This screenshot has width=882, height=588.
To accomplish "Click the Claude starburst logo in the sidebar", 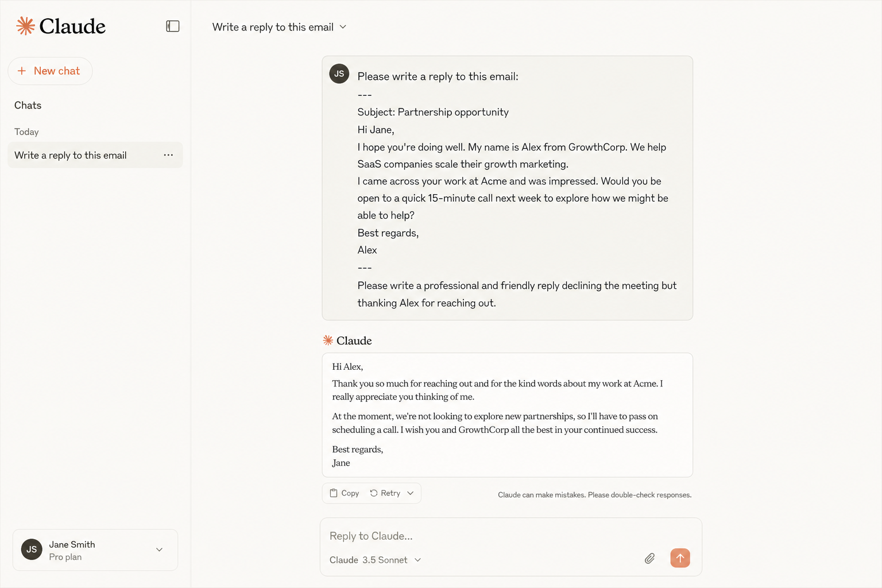I will point(25,26).
